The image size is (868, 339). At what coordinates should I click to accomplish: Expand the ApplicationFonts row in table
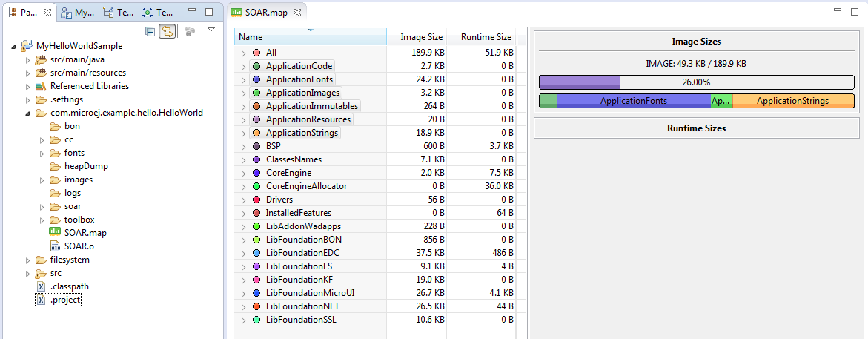243,79
